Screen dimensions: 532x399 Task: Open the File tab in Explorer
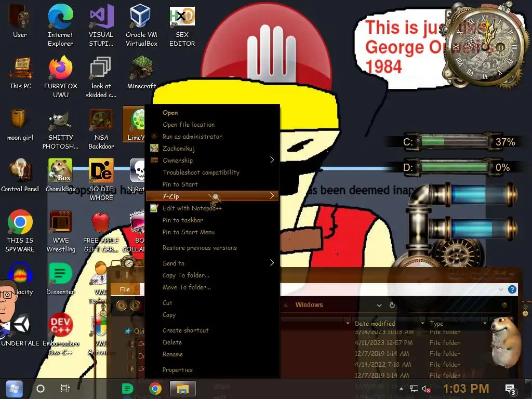click(x=125, y=289)
